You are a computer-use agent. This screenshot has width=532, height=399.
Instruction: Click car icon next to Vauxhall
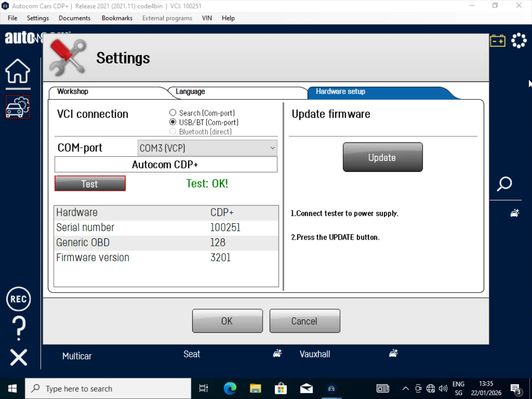coord(393,353)
